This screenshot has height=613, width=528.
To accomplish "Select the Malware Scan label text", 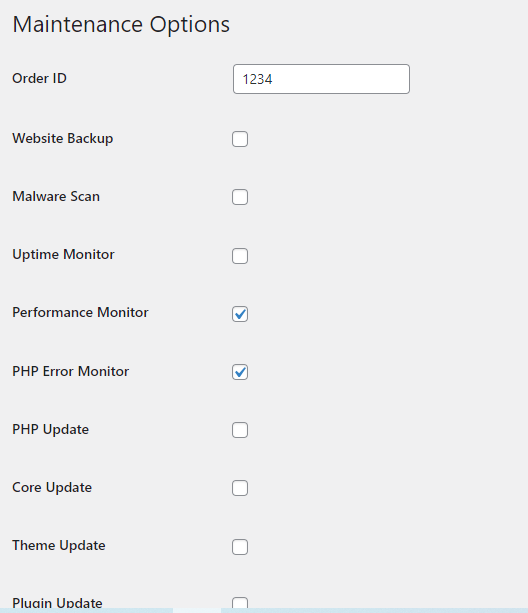I will pos(56,196).
